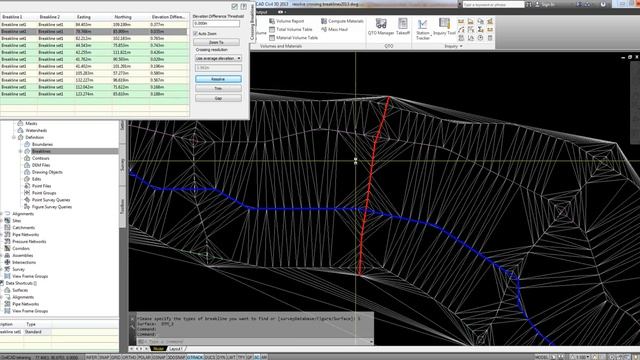Toggle DUCS in status bar
Screen dimensions: 640x360
coord(209,357)
